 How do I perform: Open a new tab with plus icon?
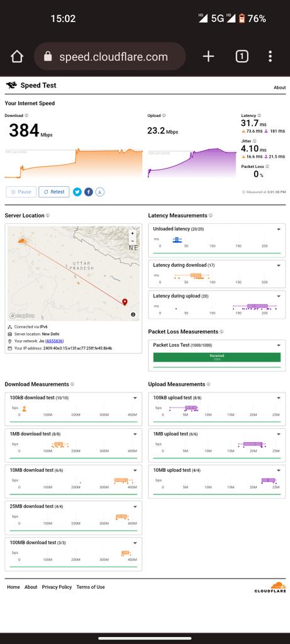(209, 56)
